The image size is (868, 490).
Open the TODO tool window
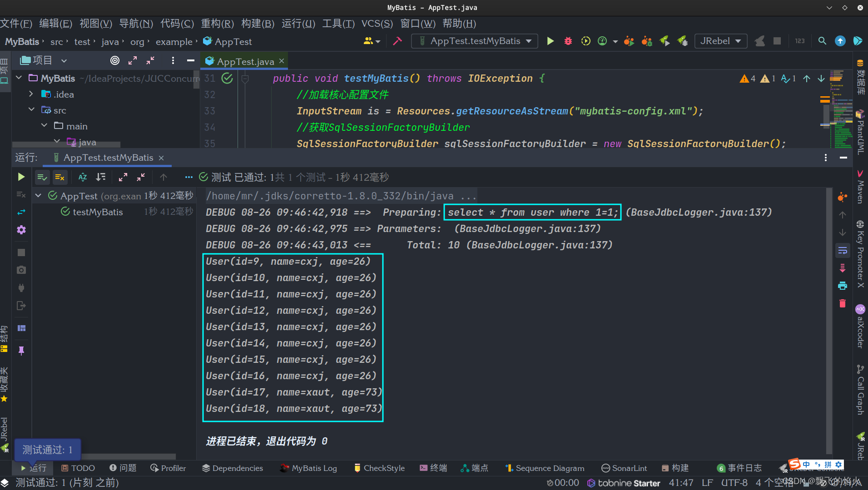coord(78,468)
